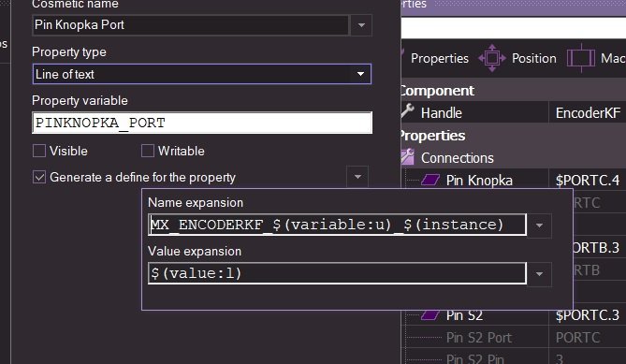Click the Handle wrench icon
This screenshot has height=364, width=626.
point(408,111)
